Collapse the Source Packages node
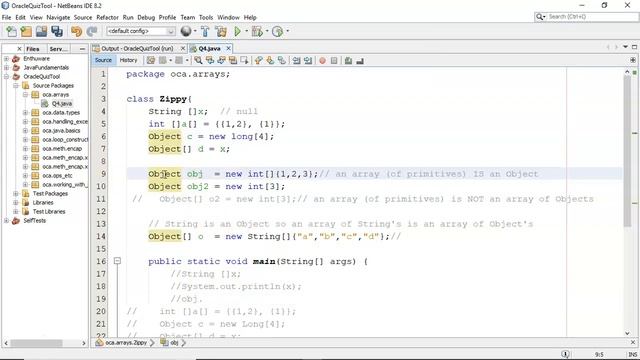 click(16, 85)
